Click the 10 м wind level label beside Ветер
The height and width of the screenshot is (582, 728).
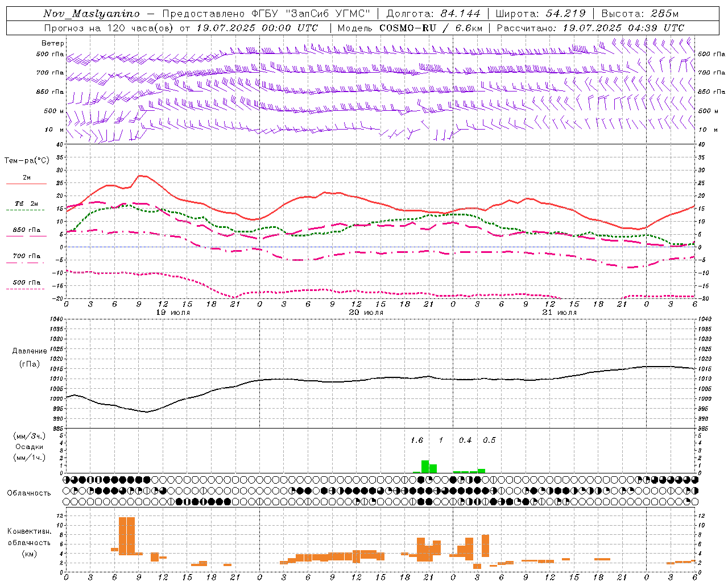pyautogui.click(x=55, y=130)
